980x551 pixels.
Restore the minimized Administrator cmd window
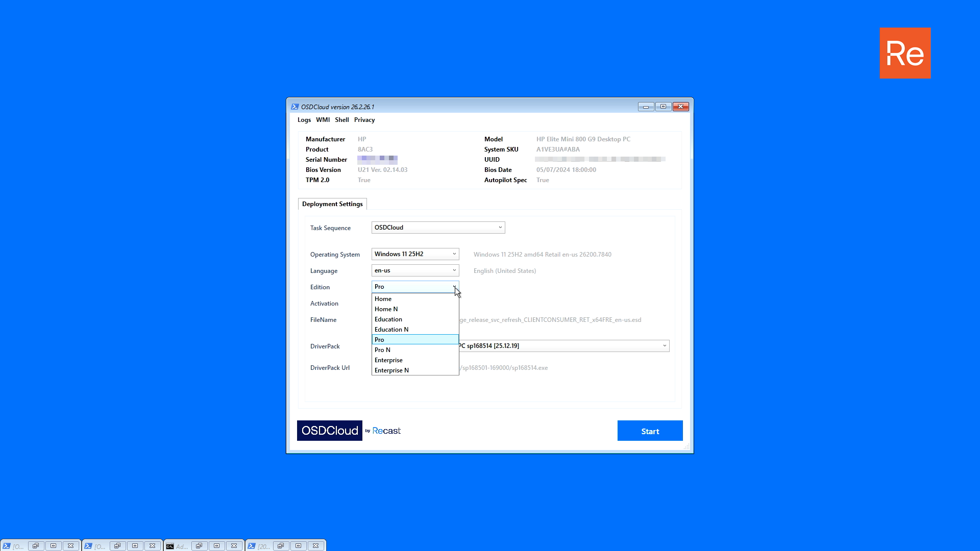(199, 546)
